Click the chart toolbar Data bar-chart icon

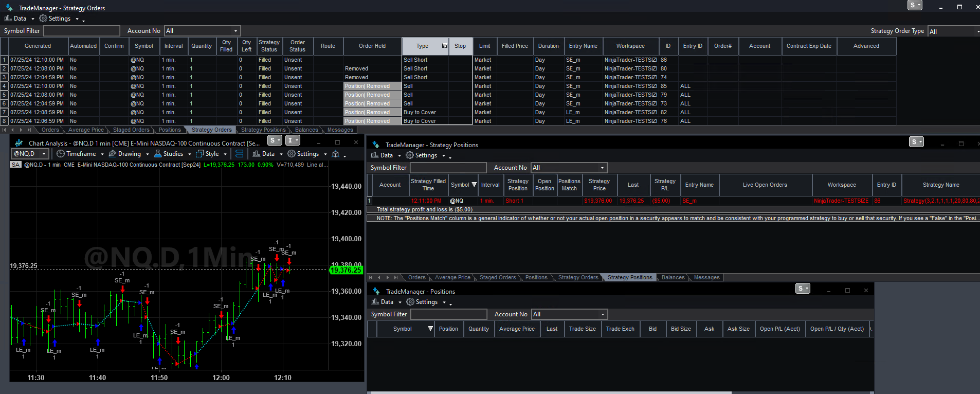256,154
